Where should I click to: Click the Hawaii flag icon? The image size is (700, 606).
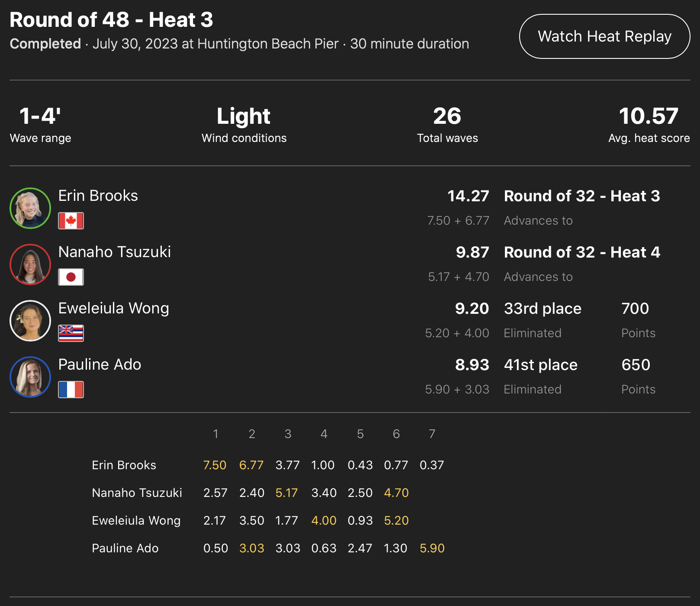[71, 333]
